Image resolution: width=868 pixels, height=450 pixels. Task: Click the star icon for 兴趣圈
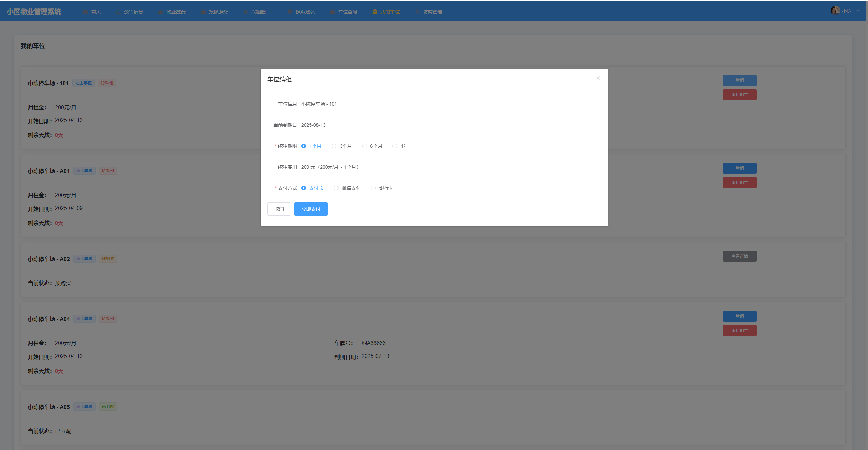[246, 12]
